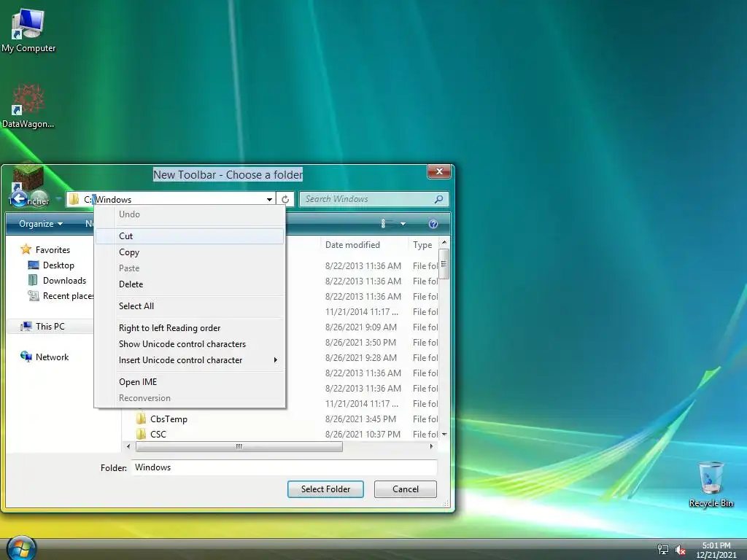This screenshot has height=560, width=747.
Task: Click the network tray icon in taskbar
Action: tap(662, 550)
